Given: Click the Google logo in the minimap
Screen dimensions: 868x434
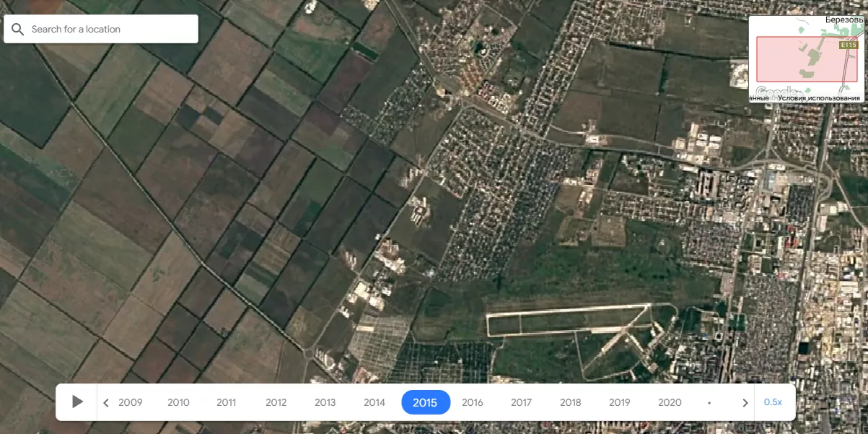Looking at the screenshot, I should 769,93.
